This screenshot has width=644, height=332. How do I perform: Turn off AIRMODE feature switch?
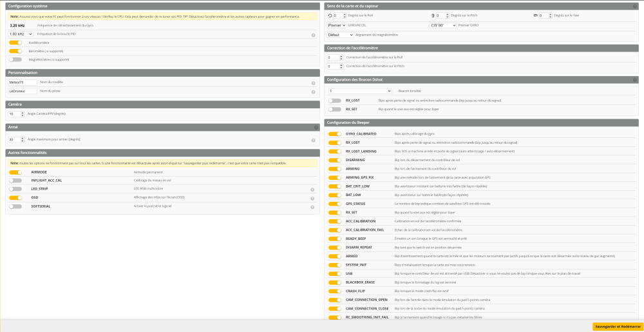click(x=15, y=172)
